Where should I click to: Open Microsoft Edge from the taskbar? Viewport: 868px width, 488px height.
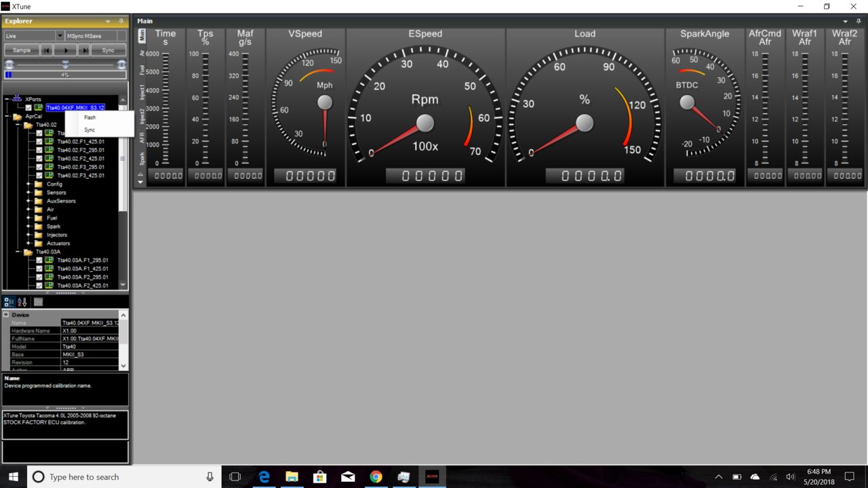point(264,476)
